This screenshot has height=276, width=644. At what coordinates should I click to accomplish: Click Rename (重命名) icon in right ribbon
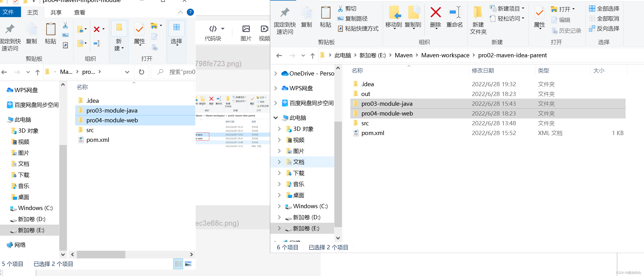[455, 17]
